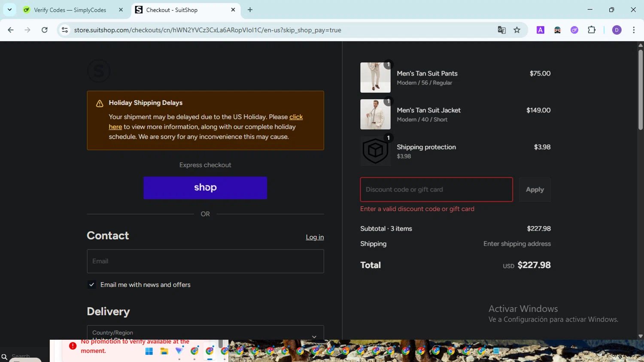Open the Chrome profile 'D' avatar

(617, 30)
